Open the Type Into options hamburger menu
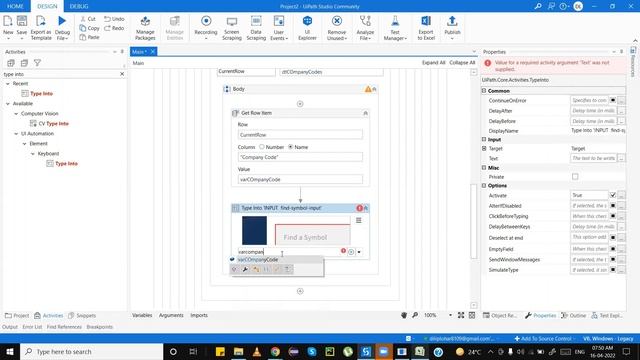 358,220
